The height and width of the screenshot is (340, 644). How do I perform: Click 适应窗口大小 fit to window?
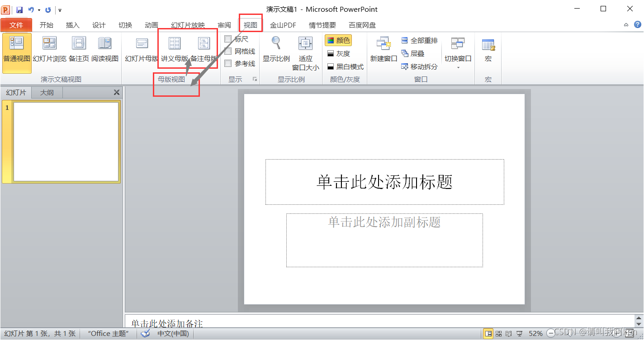[306, 53]
